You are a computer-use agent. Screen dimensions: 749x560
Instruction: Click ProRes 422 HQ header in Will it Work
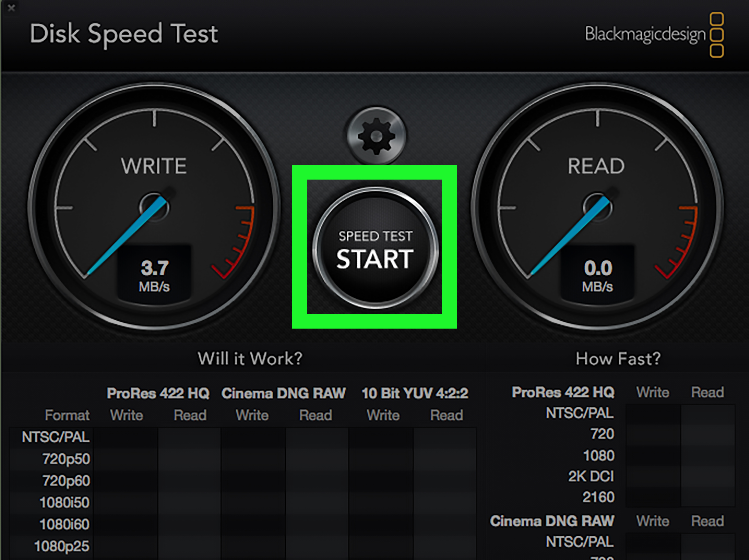coord(158,393)
